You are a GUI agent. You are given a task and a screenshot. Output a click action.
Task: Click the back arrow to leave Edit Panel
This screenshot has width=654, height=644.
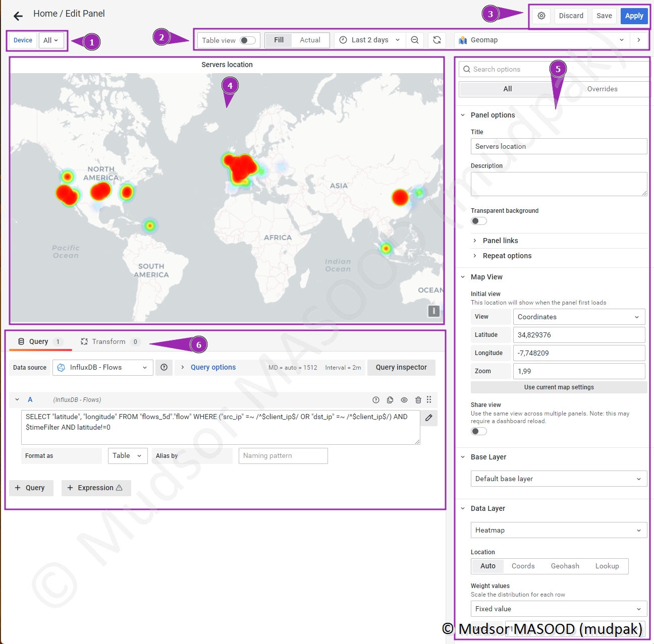(18, 16)
